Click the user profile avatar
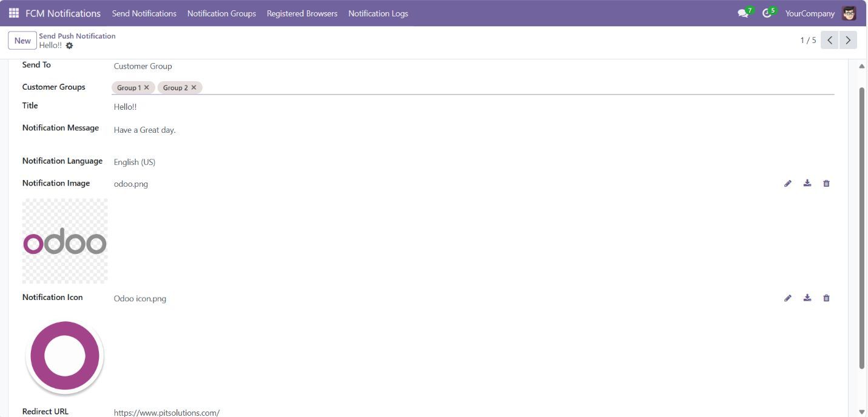The height and width of the screenshot is (417, 868). click(x=850, y=13)
